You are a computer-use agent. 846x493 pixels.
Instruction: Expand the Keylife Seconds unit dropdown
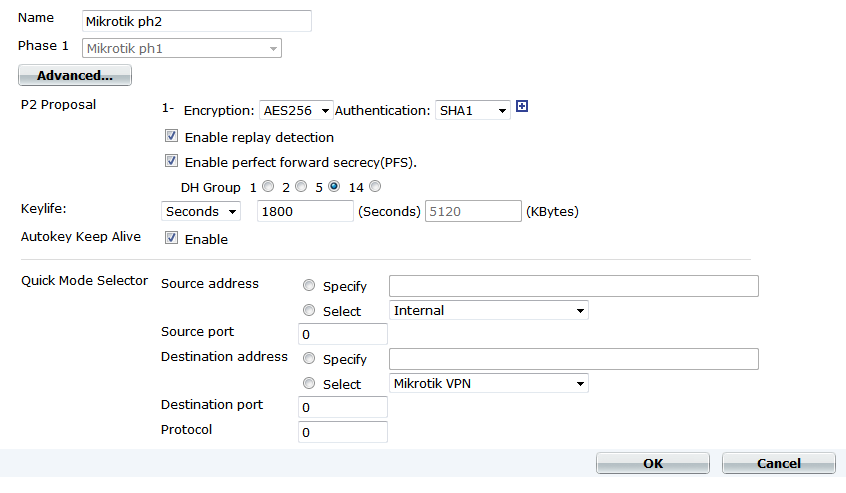pyautogui.click(x=201, y=211)
